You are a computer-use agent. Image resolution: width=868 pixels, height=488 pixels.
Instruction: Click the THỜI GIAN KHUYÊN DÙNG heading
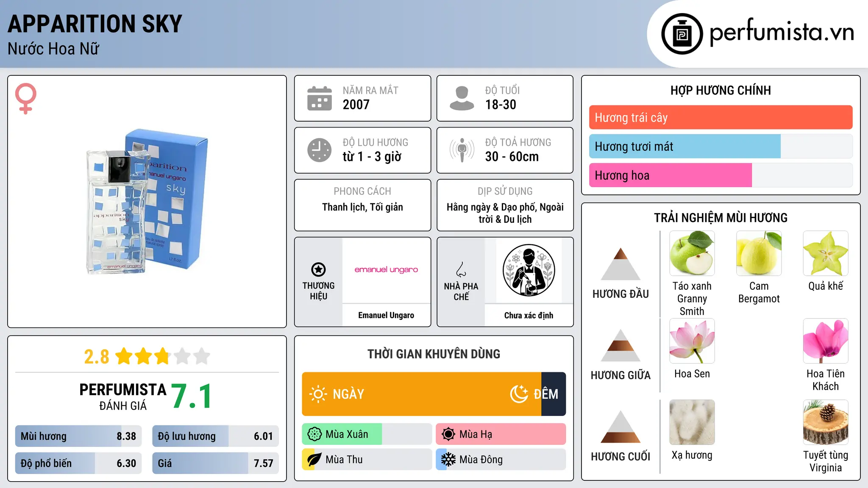[x=434, y=354]
